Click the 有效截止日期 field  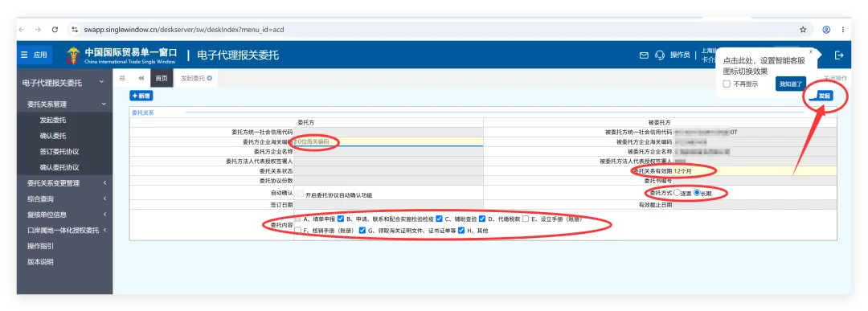(x=755, y=204)
